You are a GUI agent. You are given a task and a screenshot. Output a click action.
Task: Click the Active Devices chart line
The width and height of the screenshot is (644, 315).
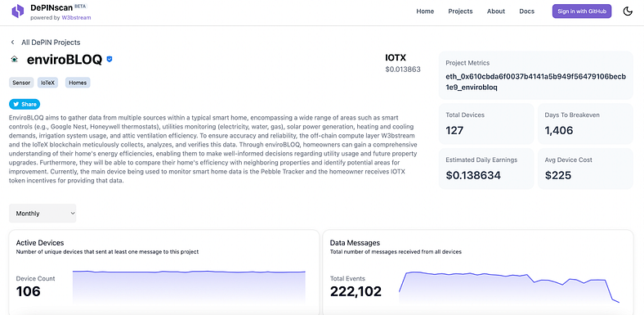(189, 272)
